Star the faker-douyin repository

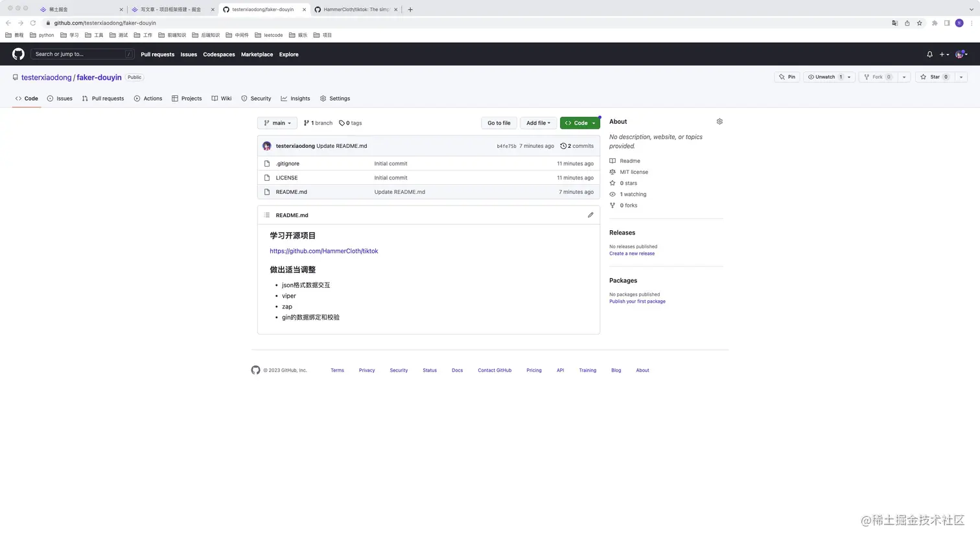tap(935, 77)
